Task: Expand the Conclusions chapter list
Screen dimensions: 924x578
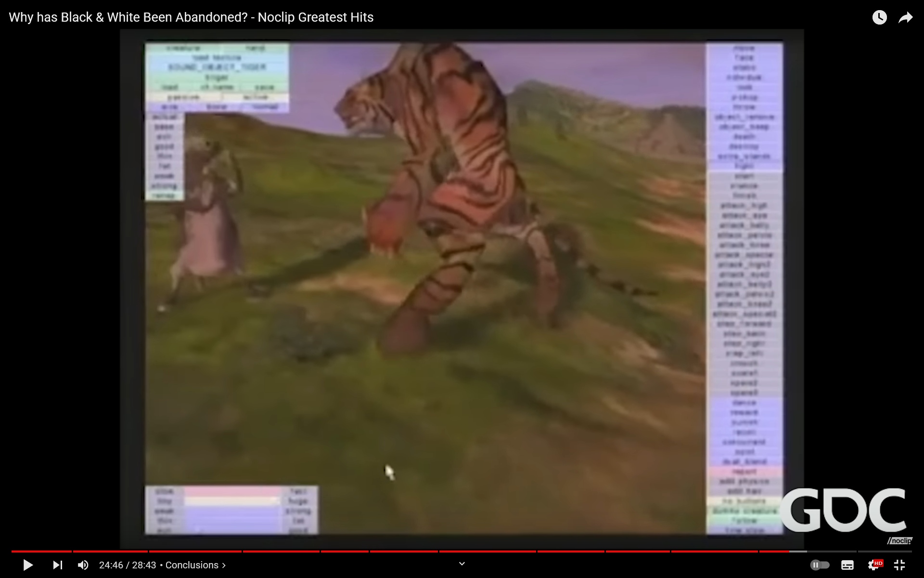Action: 195,565
